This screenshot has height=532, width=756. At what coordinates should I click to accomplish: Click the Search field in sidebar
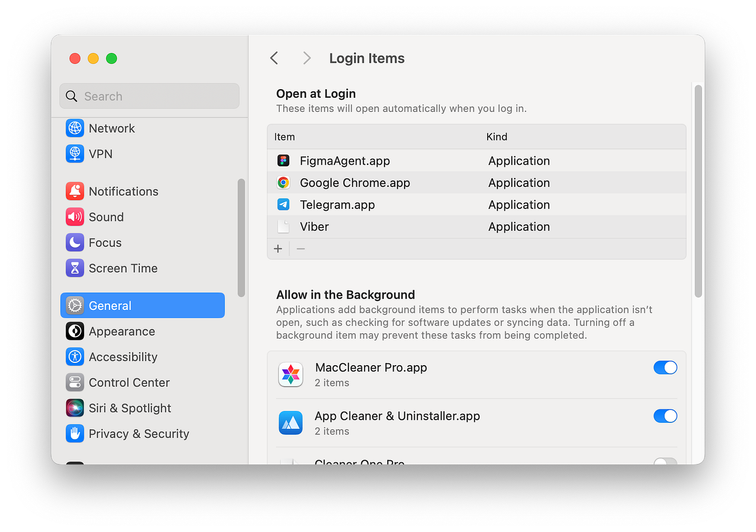[150, 96]
